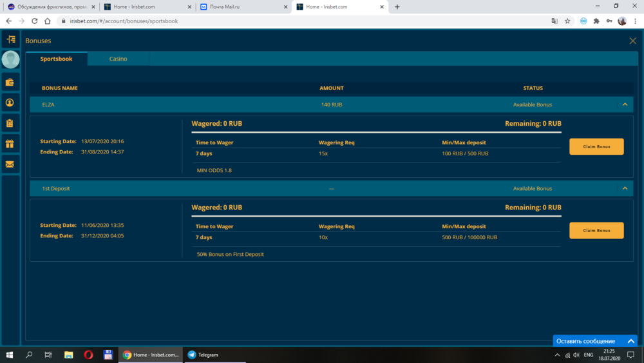Image resolution: width=644 pixels, height=363 pixels.
Task: Open the user avatar profile
Action: click(x=11, y=59)
